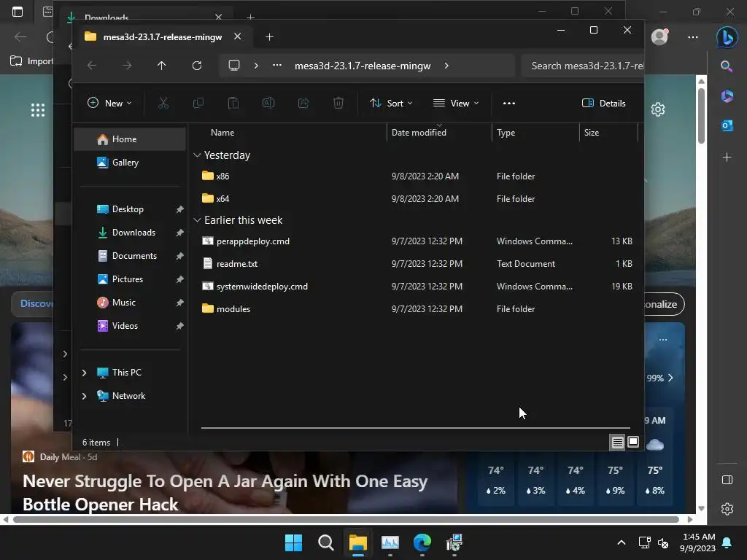Toggle the Details pane button
This screenshot has width=747, height=560.
(603, 103)
